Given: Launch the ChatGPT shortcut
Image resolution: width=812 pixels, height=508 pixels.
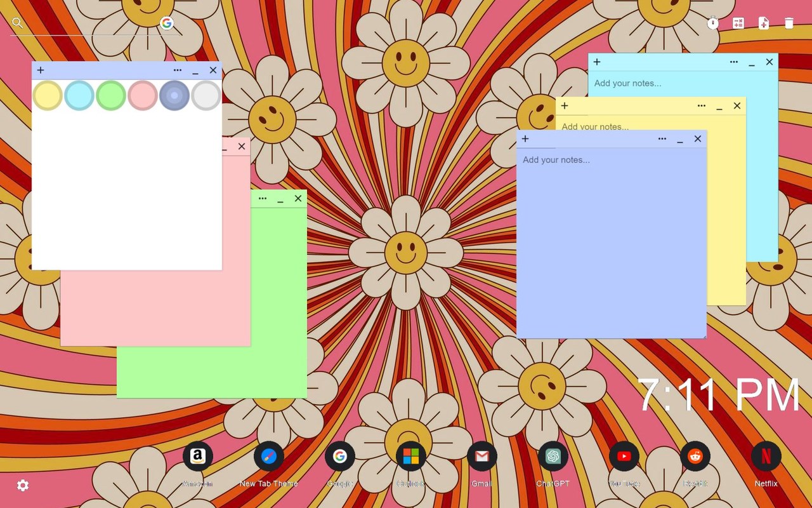Looking at the screenshot, I should coord(553,456).
